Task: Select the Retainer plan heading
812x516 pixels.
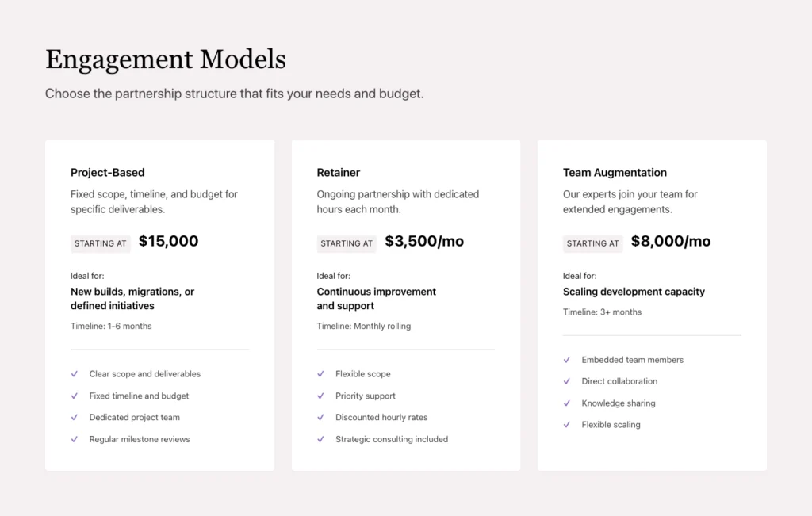Action: tap(339, 172)
